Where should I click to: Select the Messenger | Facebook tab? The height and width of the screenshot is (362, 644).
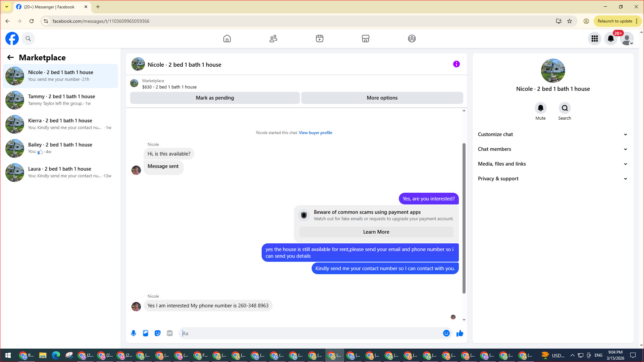click(x=49, y=7)
